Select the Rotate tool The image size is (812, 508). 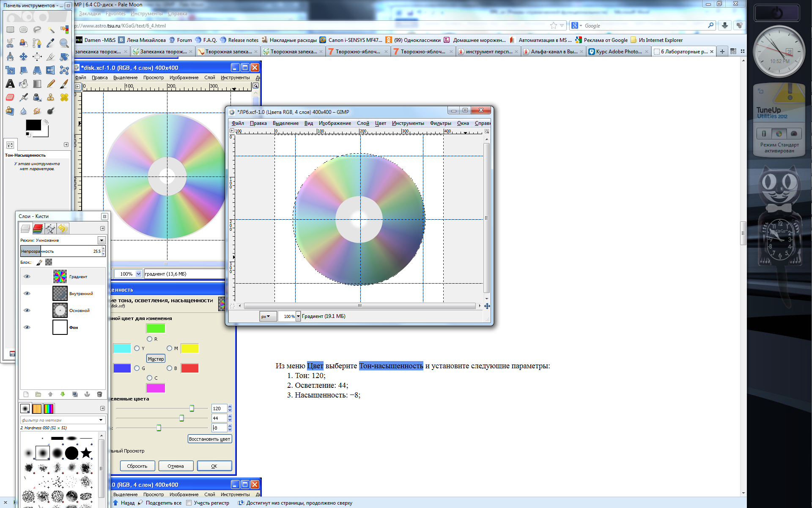[64, 57]
